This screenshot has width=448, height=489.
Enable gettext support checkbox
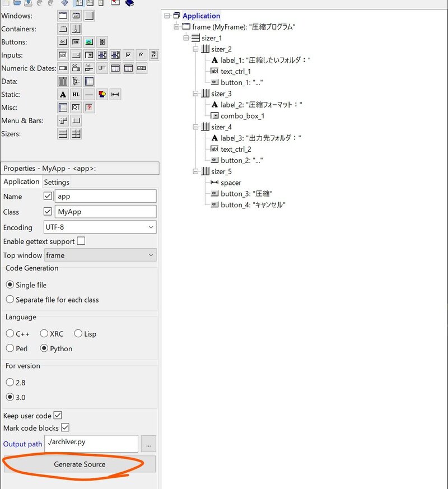[81, 241]
